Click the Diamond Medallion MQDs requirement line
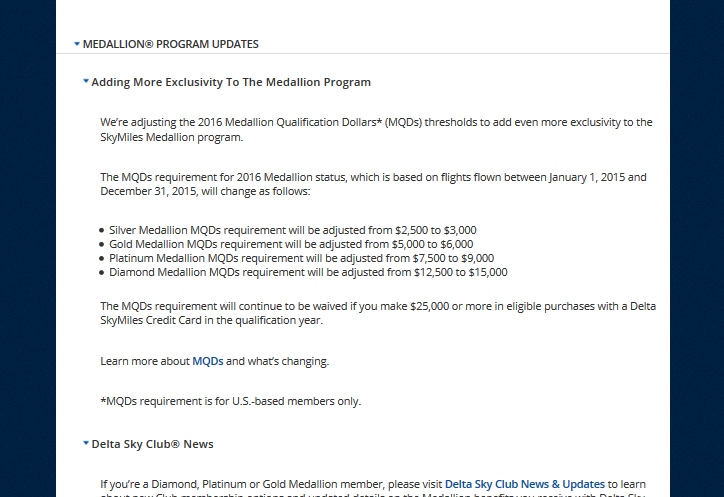 (308, 272)
